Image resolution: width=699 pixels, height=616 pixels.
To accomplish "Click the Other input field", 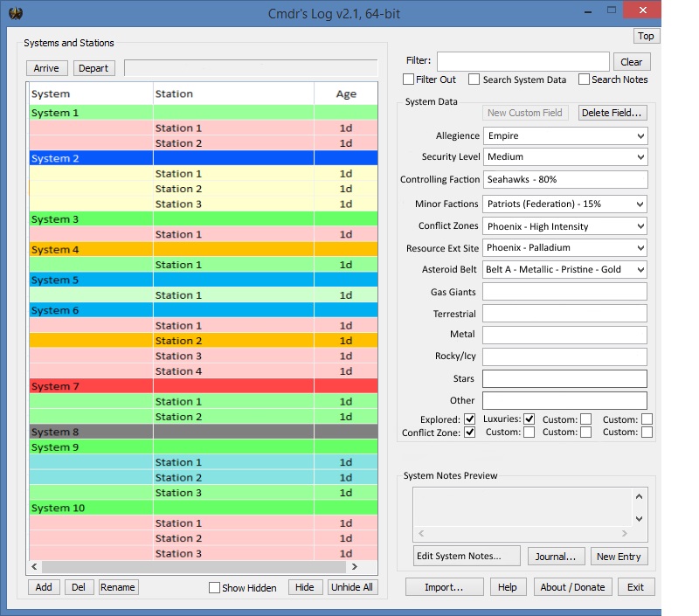I will [x=564, y=401].
